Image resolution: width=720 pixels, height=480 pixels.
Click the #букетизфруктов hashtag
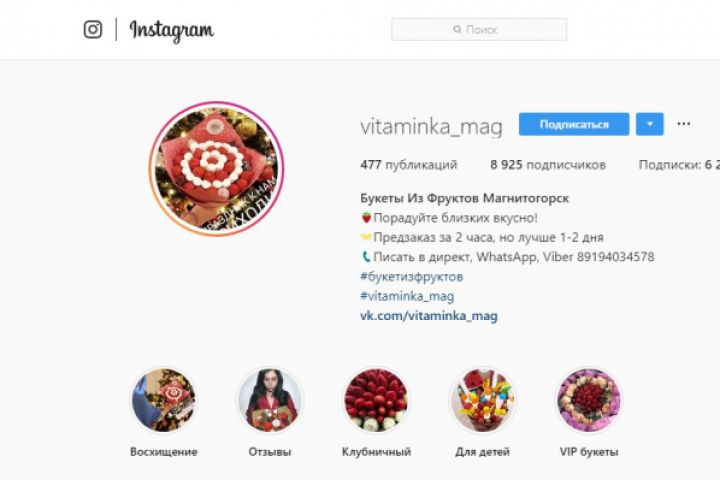[x=411, y=277]
